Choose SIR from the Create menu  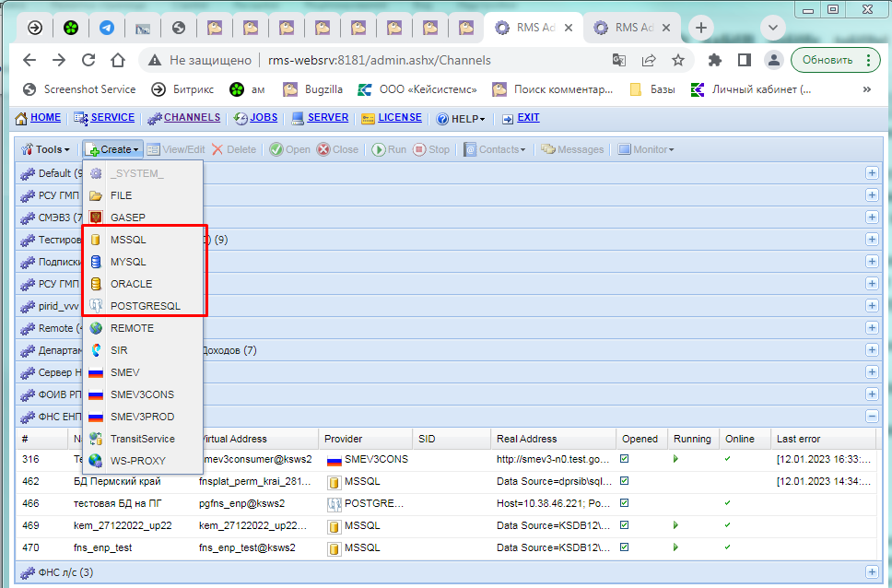pos(143,350)
